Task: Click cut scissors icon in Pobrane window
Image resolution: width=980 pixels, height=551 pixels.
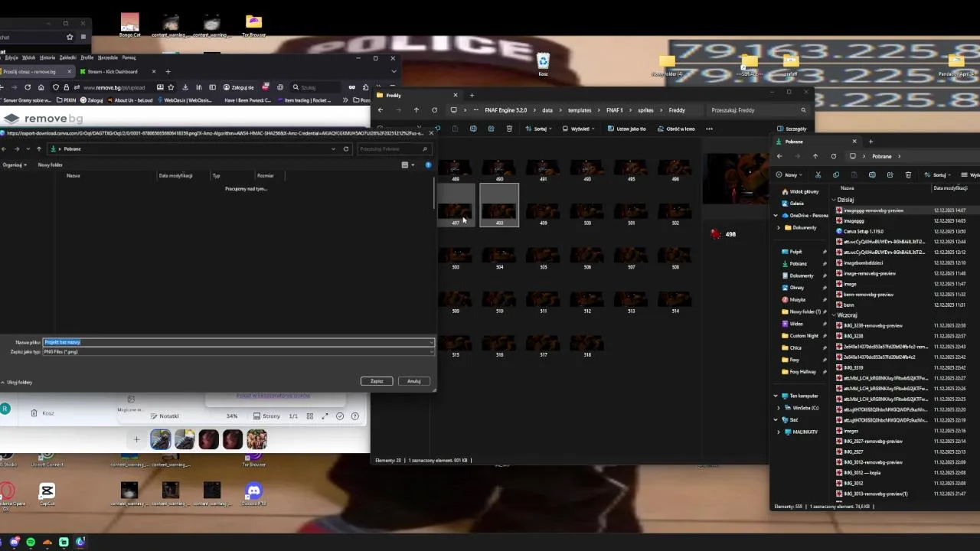Action: click(x=818, y=175)
